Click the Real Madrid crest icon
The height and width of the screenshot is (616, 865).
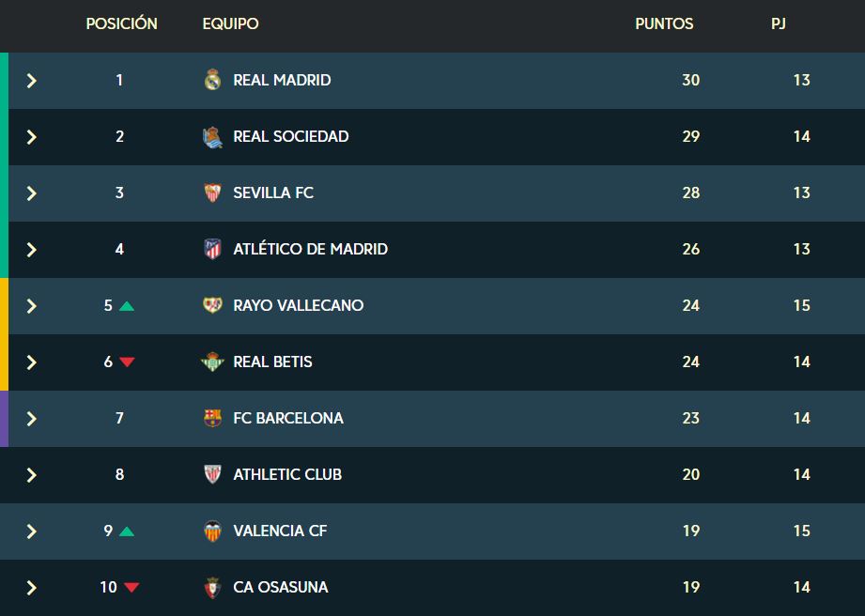coord(212,80)
